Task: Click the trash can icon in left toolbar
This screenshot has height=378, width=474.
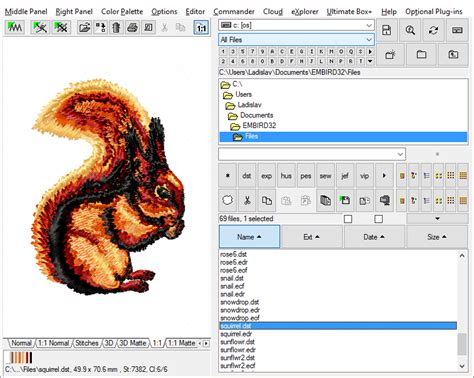Action: (x=116, y=27)
